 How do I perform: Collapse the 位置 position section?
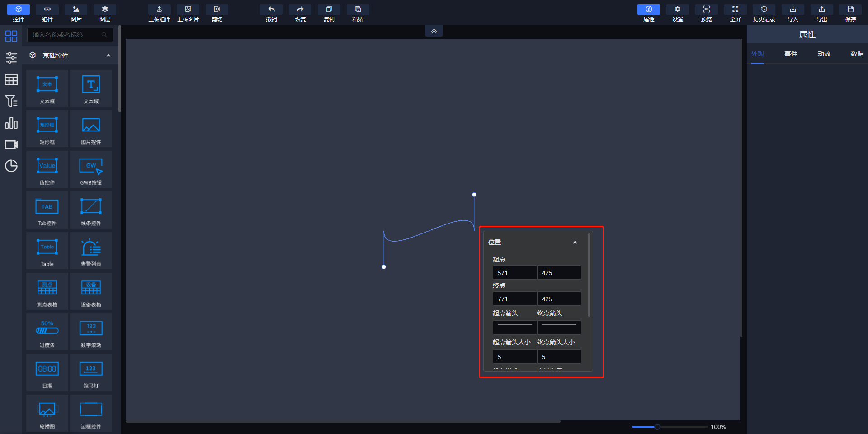(x=575, y=243)
